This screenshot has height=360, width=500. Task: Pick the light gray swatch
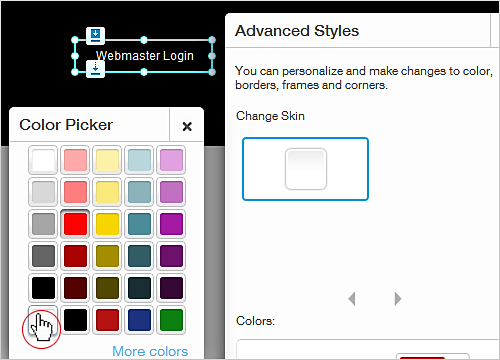(x=43, y=192)
